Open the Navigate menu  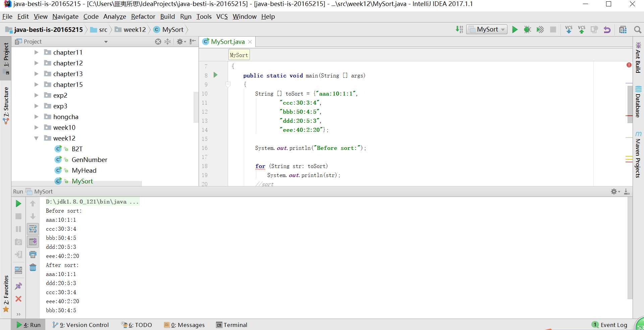65,16
